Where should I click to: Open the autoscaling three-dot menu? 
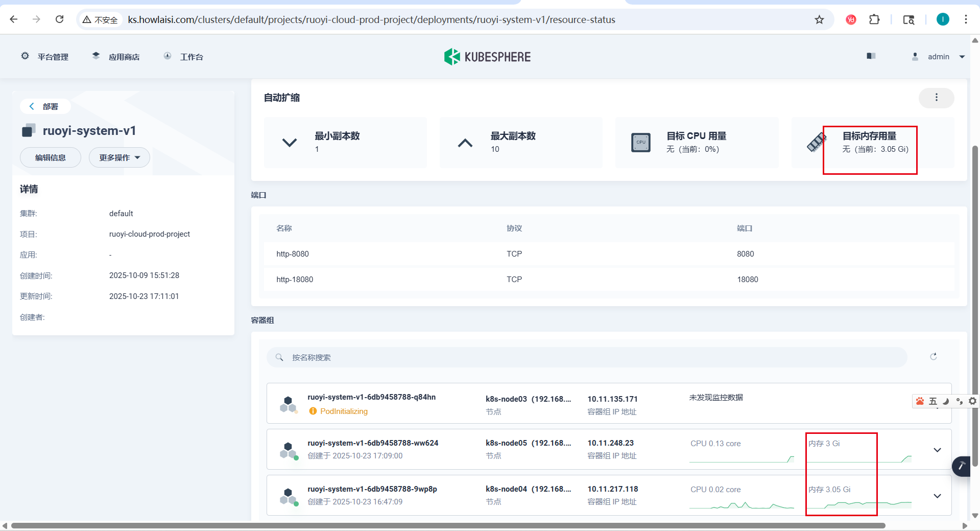(936, 98)
